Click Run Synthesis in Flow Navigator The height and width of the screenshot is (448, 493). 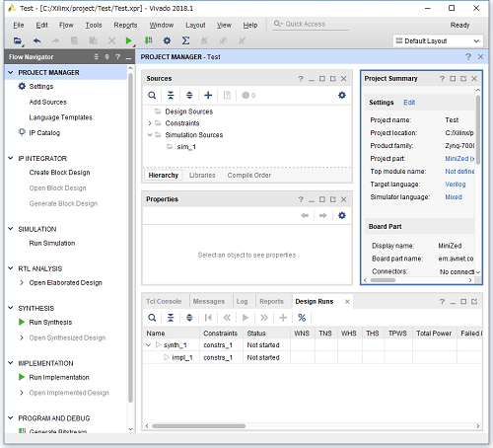click(50, 323)
